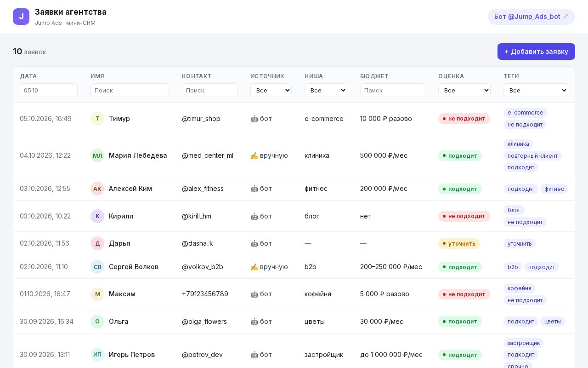The image size is (588, 368).
Task: Focus the Контакт search input
Action: click(209, 90)
